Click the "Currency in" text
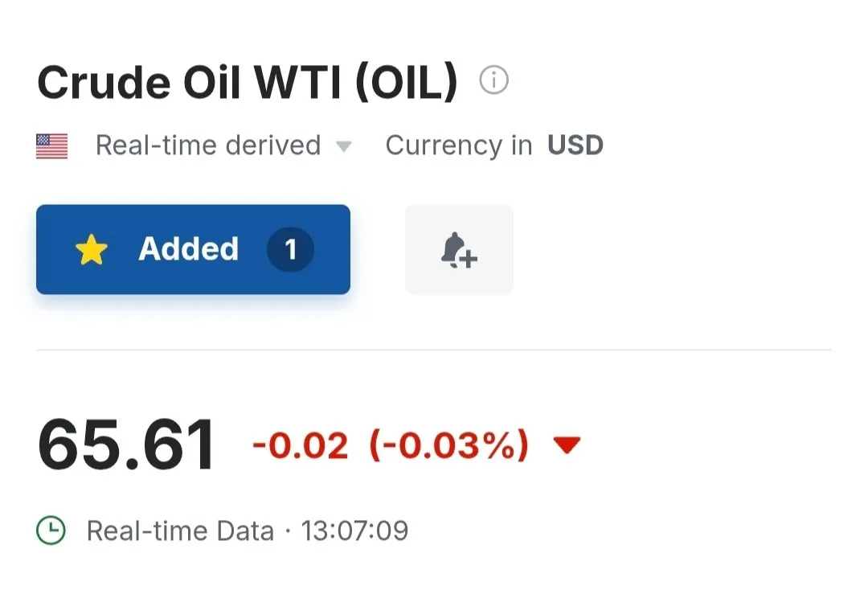The height and width of the screenshot is (598, 868). coord(459,145)
